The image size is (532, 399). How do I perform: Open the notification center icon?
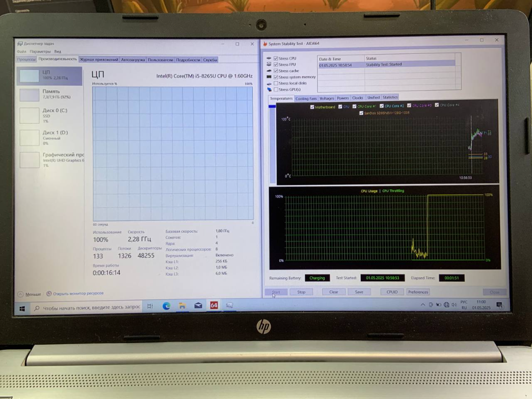(499, 305)
